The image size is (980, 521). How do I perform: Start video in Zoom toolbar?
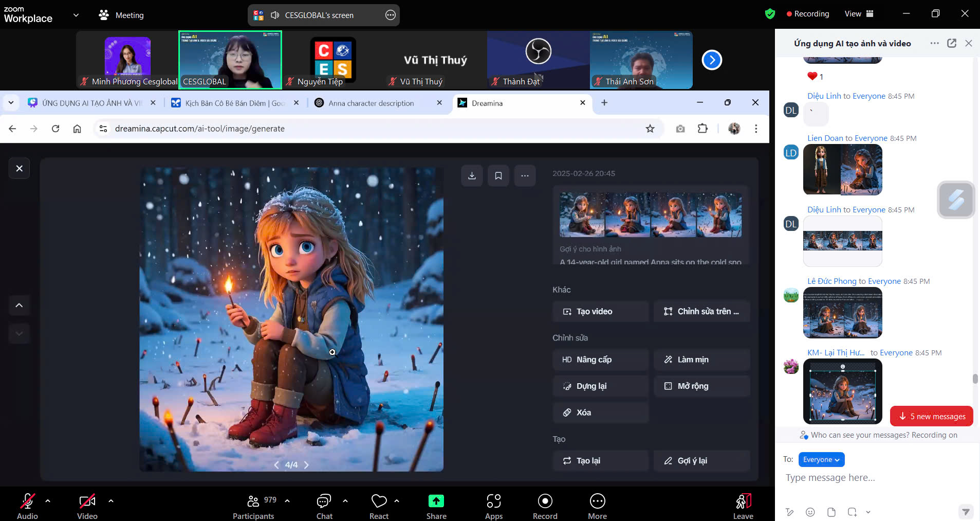pyautogui.click(x=87, y=506)
